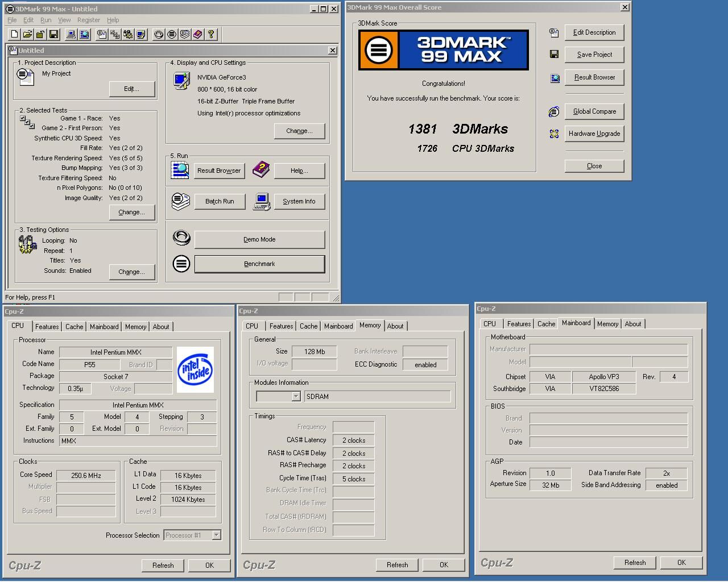Click the score text 1381 3DMarks
728x582 pixels.
tap(458, 129)
